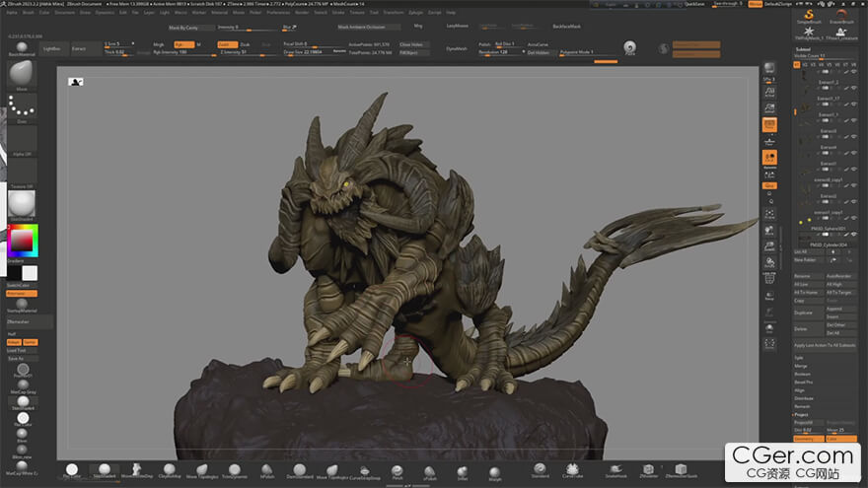Open the Zplugin menu
Image resolution: width=868 pixels, height=488 pixels.
415,12
